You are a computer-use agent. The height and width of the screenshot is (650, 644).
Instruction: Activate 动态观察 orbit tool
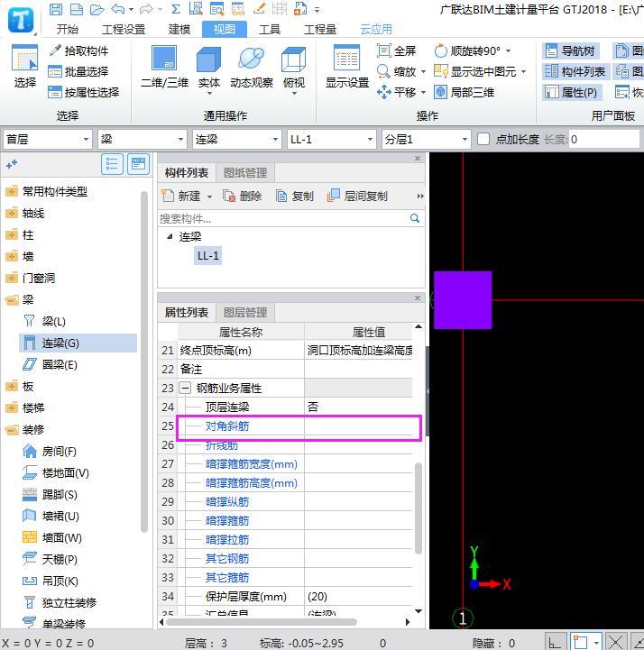tap(252, 67)
